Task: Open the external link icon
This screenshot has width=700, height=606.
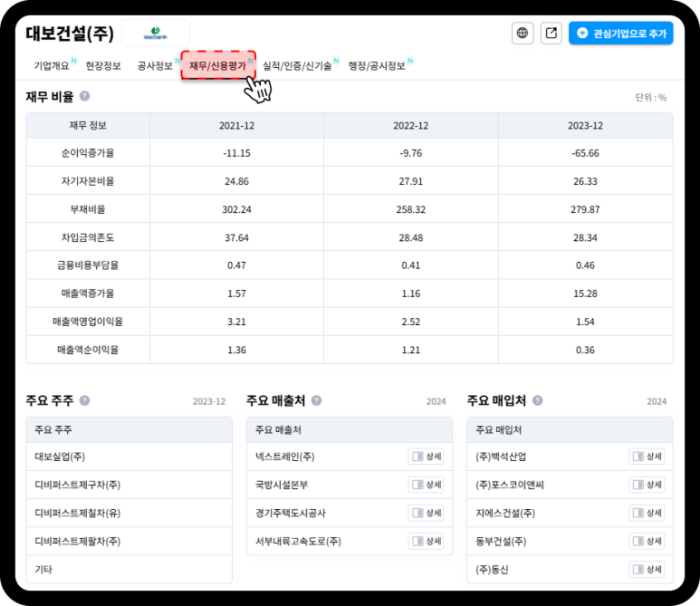Action: pyautogui.click(x=551, y=33)
